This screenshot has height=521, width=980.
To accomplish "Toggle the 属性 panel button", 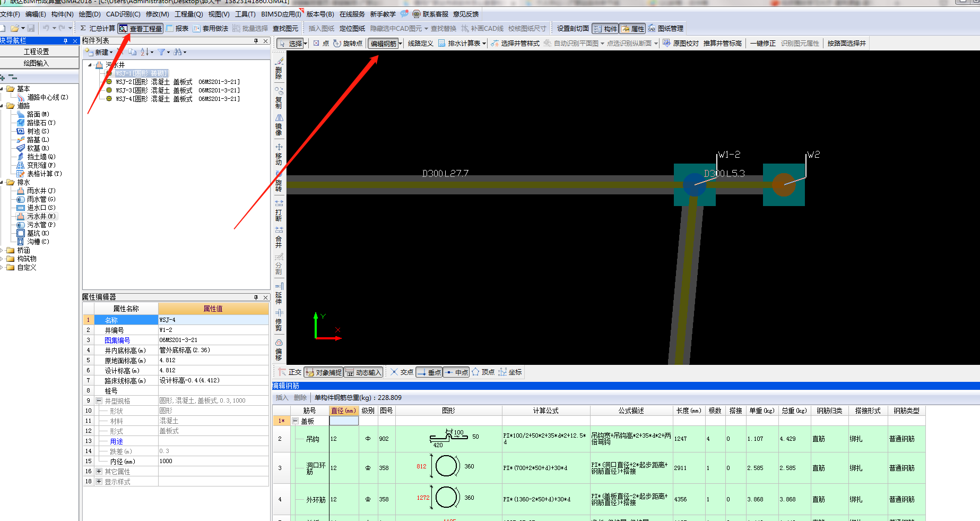I will point(632,29).
